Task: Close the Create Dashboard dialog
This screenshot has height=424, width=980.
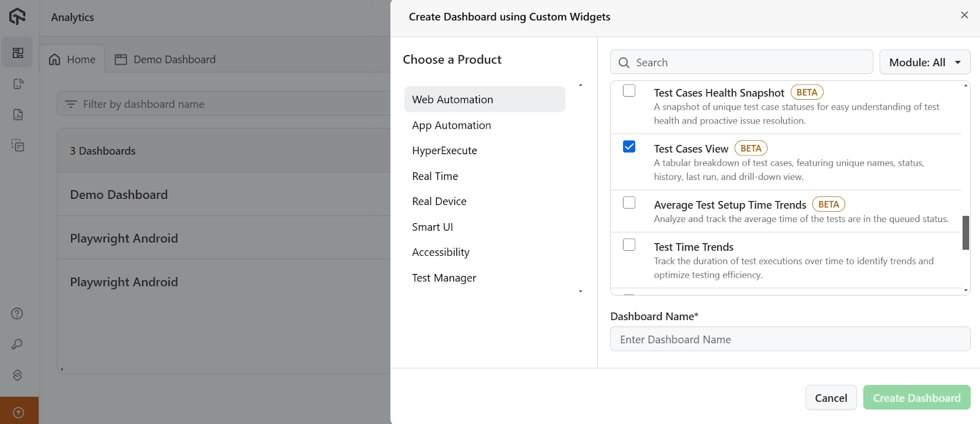Action: [x=965, y=15]
